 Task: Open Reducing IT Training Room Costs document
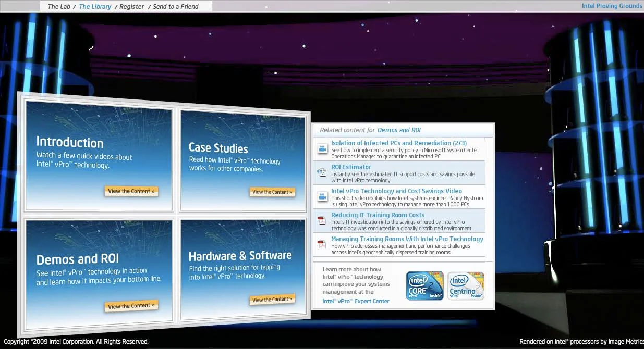pyautogui.click(x=378, y=215)
